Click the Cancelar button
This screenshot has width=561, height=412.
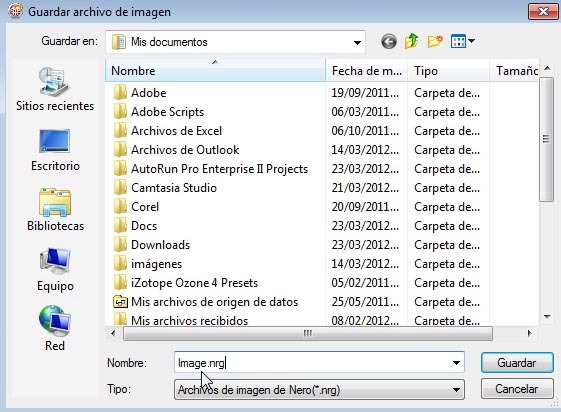(517, 389)
